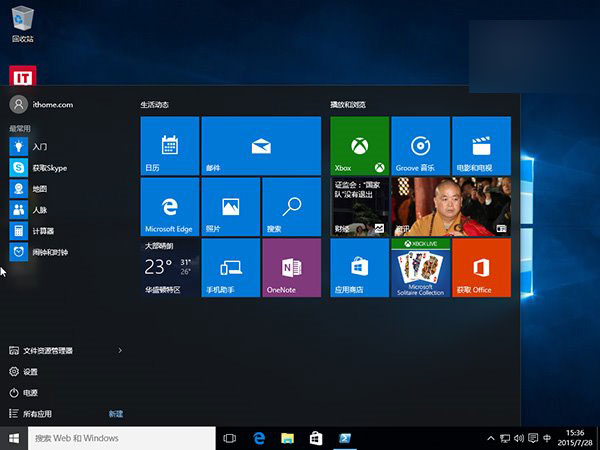
Task: Open Task View on the taskbar
Action: 230,438
